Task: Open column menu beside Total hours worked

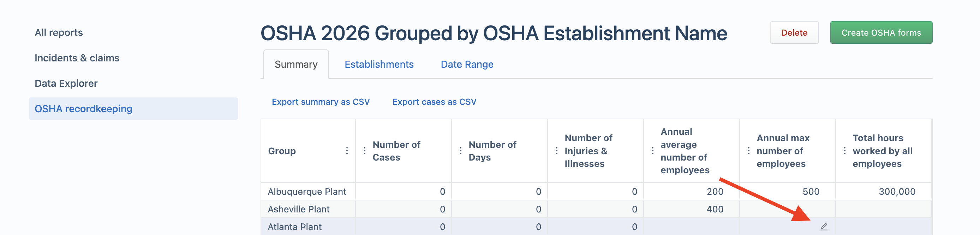Action: [844, 151]
